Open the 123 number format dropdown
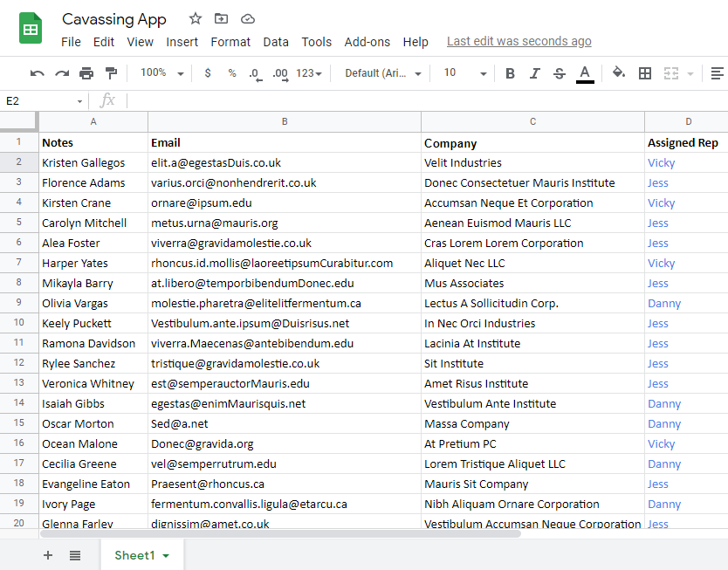728x570 pixels. point(309,73)
